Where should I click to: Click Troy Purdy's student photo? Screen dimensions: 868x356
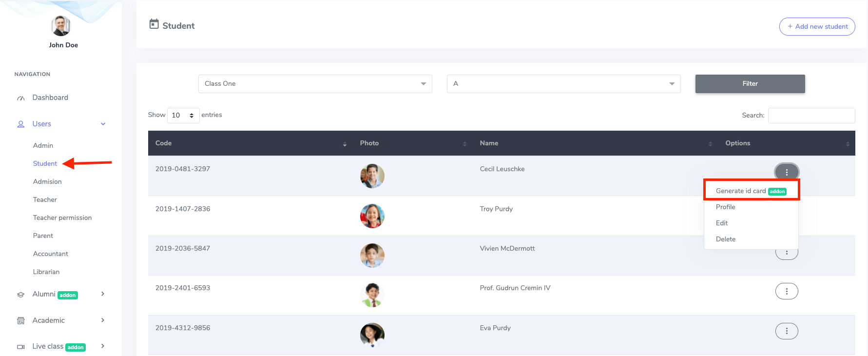click(x=372, y=216)
